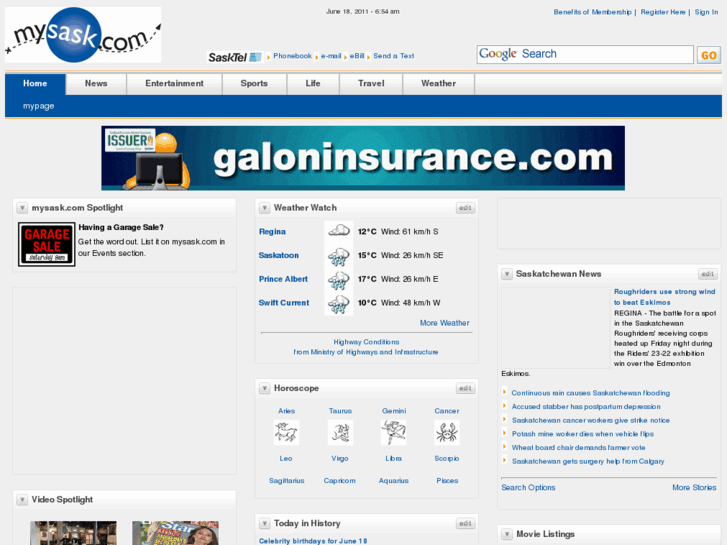Viewport: 727px width, 545px height.
Task: Select the mypage submenu link
Action: click(38, 106)
